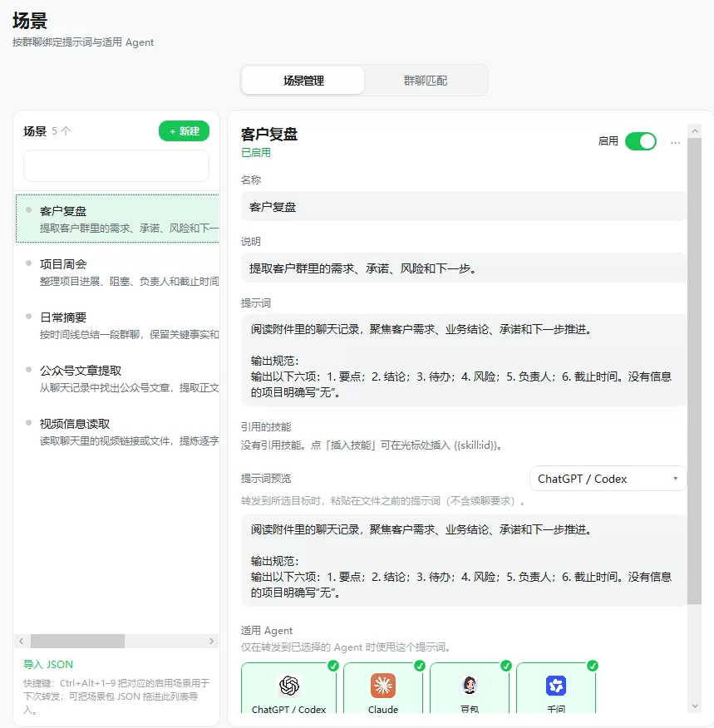Select the 公众号文章提取 scene
The height and width of the screenshot is (728, 714).
tap(117, 379)
